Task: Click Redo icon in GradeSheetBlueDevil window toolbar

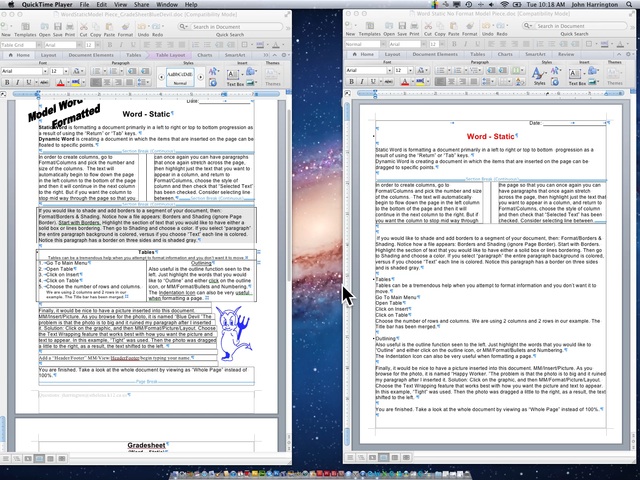Action: pos(156,26)
